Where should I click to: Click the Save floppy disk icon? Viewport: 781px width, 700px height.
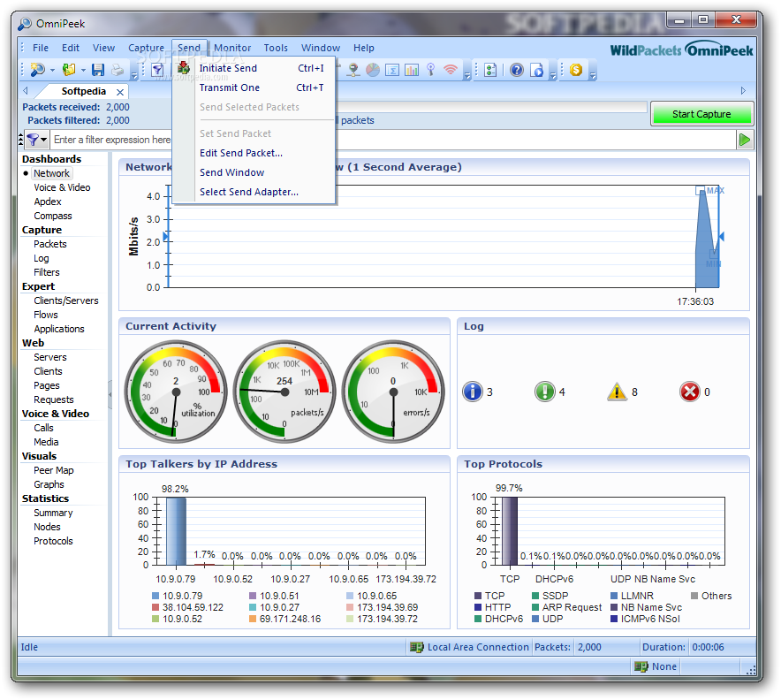click(98, 70)
